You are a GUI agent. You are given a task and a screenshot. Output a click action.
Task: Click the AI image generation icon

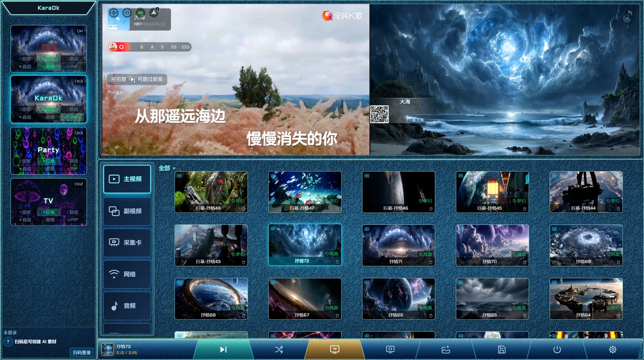point(446,350)
